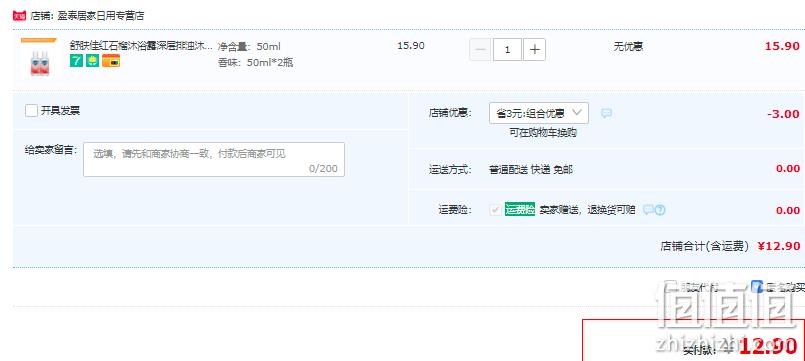The height and width of the screenshot is (361, 805).
Task: Click text 净含量: 50ml
Action: tap(249, 47)
